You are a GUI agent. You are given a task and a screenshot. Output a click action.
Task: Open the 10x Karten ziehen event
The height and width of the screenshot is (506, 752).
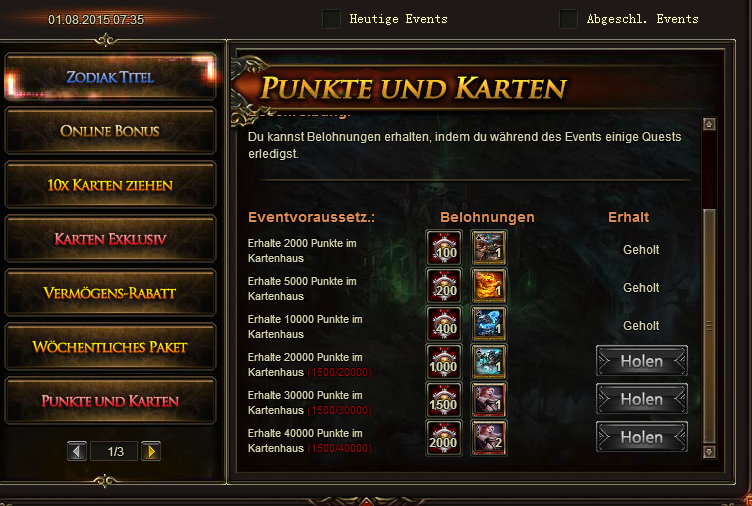coord(110,185)
